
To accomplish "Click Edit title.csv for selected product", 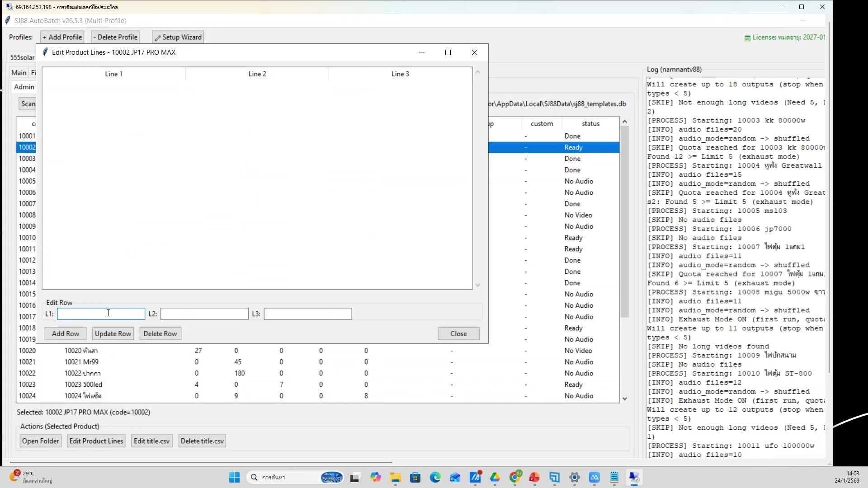I will 151,441.
